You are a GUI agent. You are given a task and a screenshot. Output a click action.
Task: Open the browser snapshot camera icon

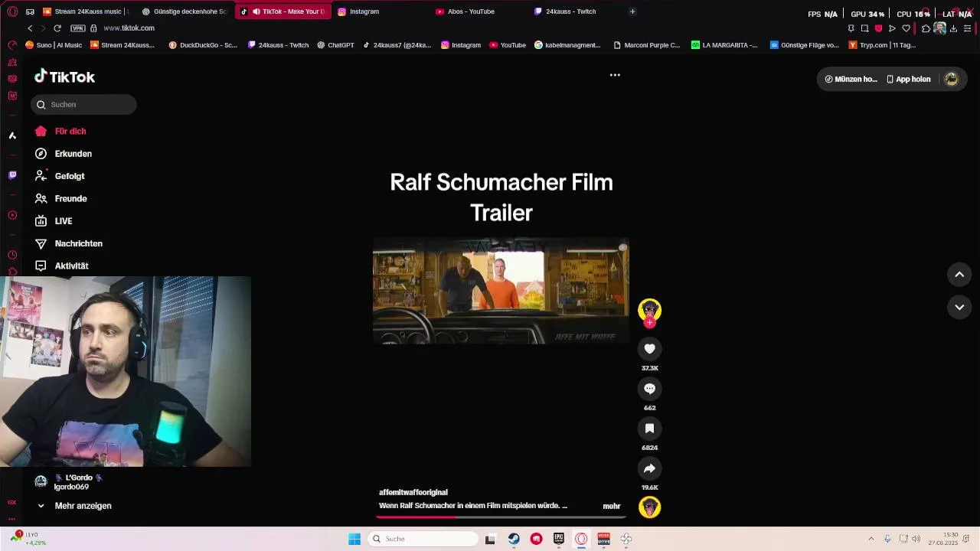[x=864, y=28]
